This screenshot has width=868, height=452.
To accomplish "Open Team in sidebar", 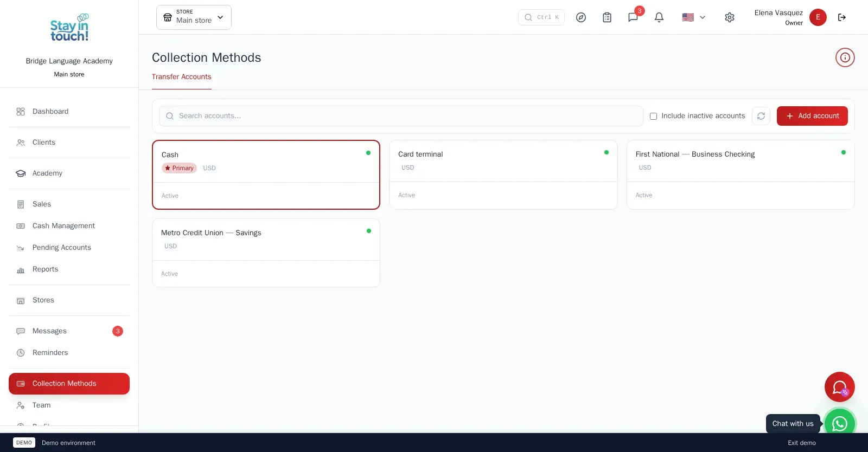I will 69,405.
